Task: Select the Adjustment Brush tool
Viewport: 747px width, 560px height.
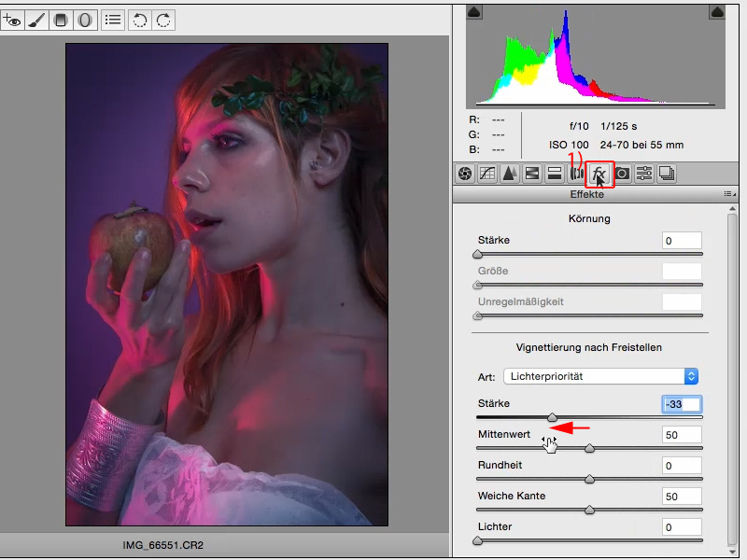Action: 36,20
